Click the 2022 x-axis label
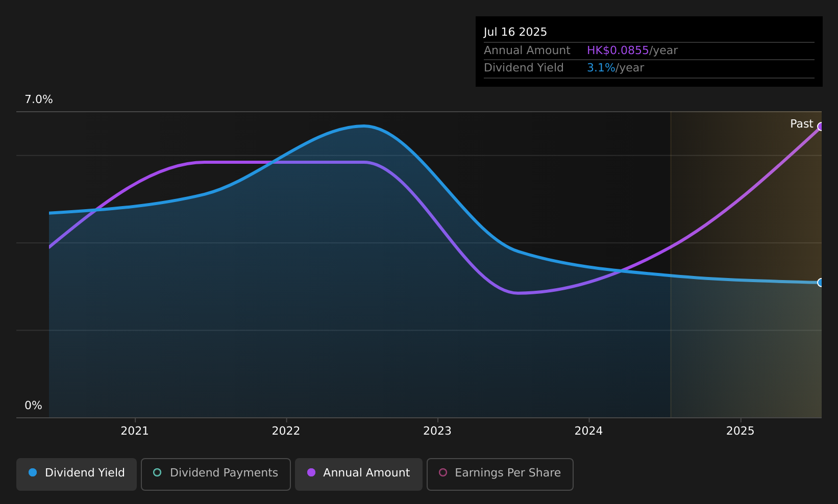Viewport: 838px width, 504px height. coord(286,431)
